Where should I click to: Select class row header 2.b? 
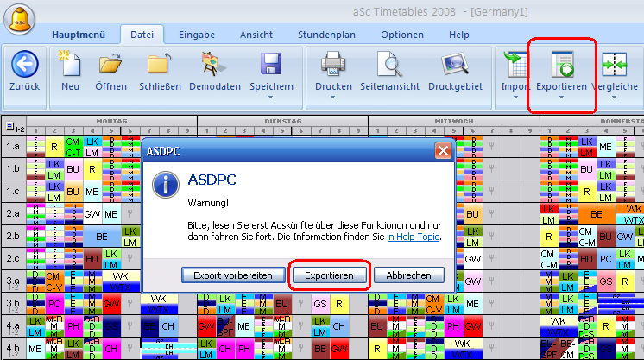[x=13, y=236]
